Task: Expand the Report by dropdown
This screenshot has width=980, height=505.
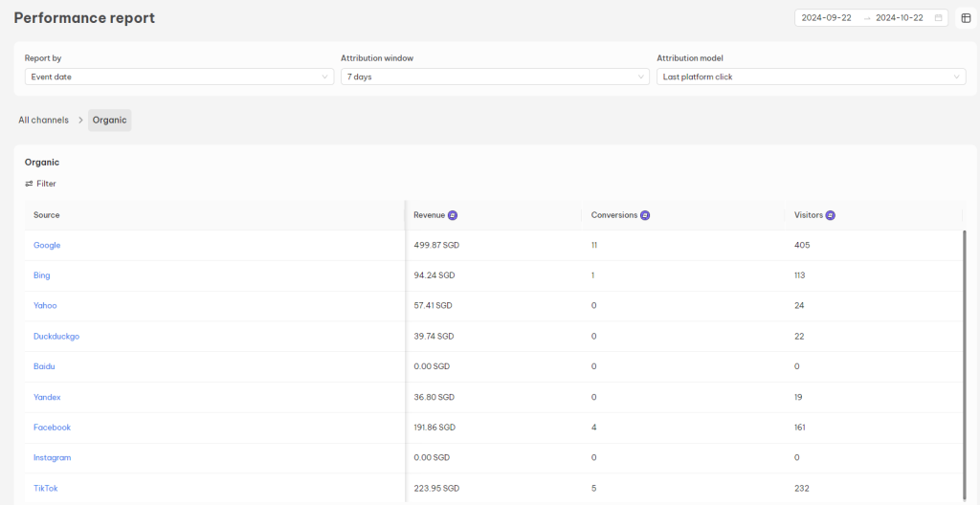Action: [178, 77]
